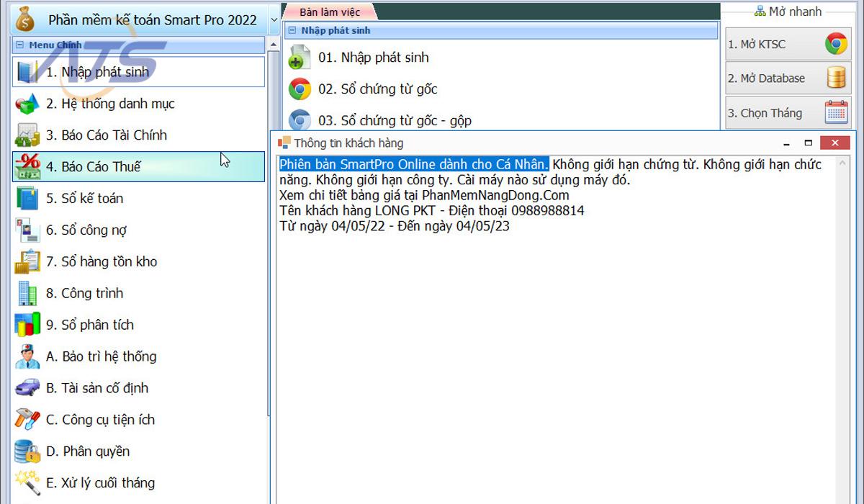Click the Hệ thống danh mục shapes icon
864x504 pixels.
click(27, 104)
